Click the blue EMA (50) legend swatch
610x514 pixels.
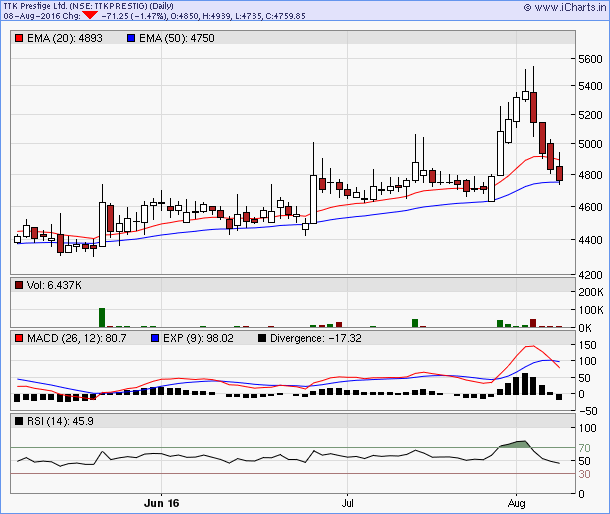click(131, 38)
